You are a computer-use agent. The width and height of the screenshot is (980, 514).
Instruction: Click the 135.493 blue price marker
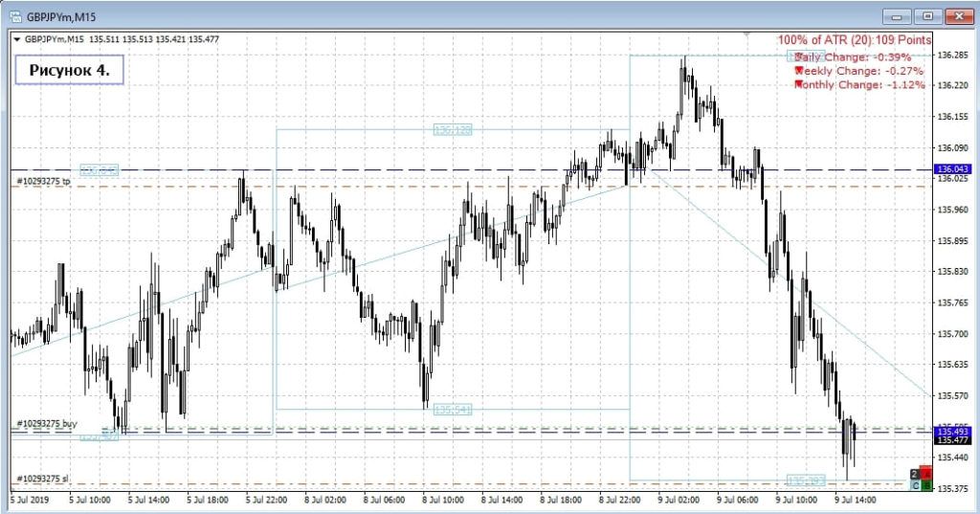pyautogui.click(x=953, y=431)
